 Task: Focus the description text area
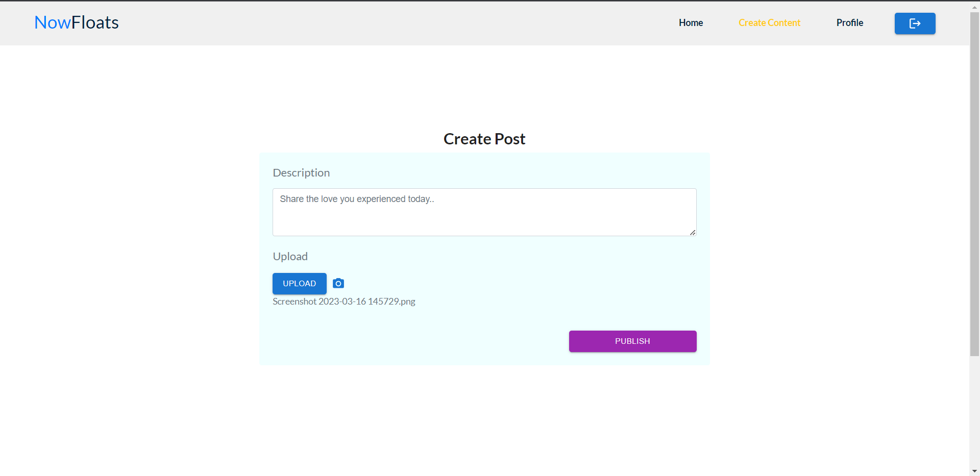tap(484, 212)
